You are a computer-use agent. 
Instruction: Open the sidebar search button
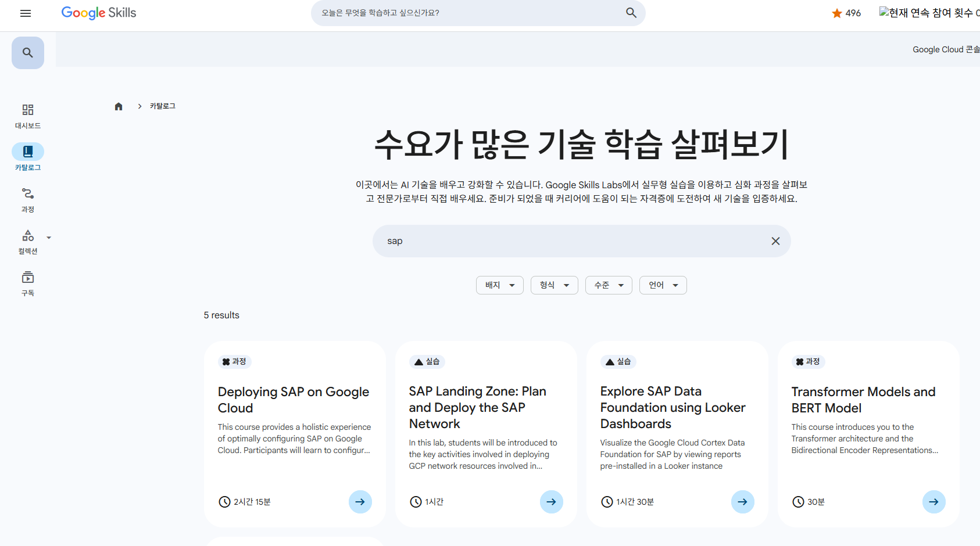pyautogui.click(x=28, y=53)
